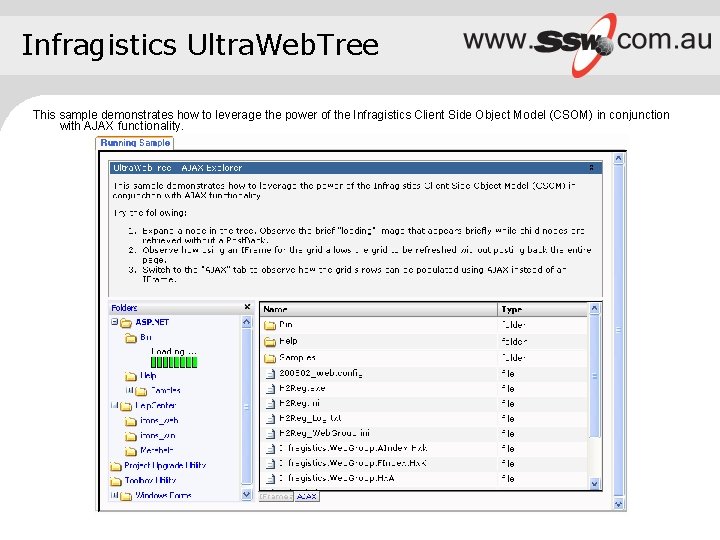
Task: Select Windows Forms node label
Action: click(163, 495)
